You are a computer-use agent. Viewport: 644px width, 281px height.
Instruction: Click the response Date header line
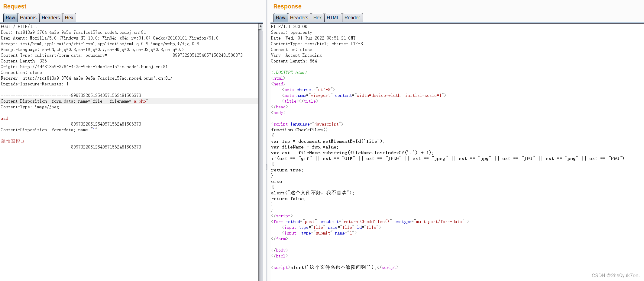pos(313,38)
